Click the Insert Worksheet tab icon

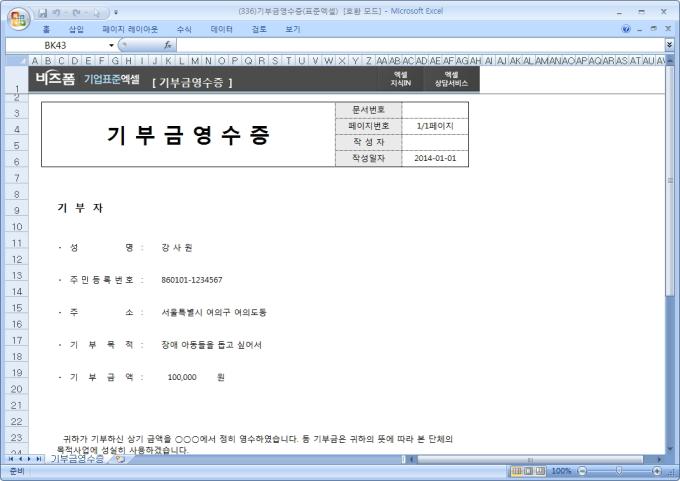coord(120,459)
